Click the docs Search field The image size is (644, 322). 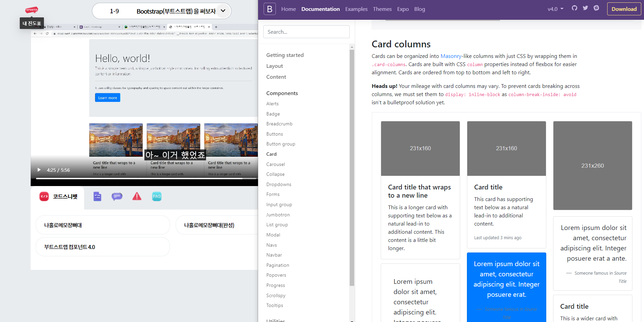click(x=306, y=32)
